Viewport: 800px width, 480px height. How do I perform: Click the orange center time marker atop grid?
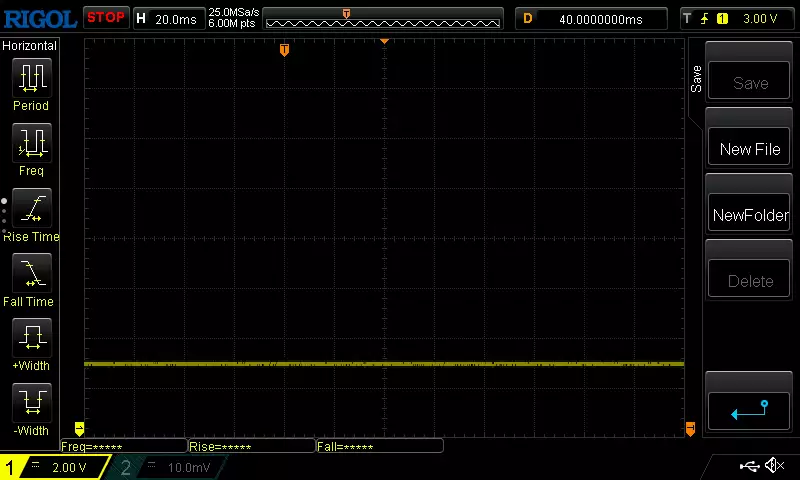384,41
